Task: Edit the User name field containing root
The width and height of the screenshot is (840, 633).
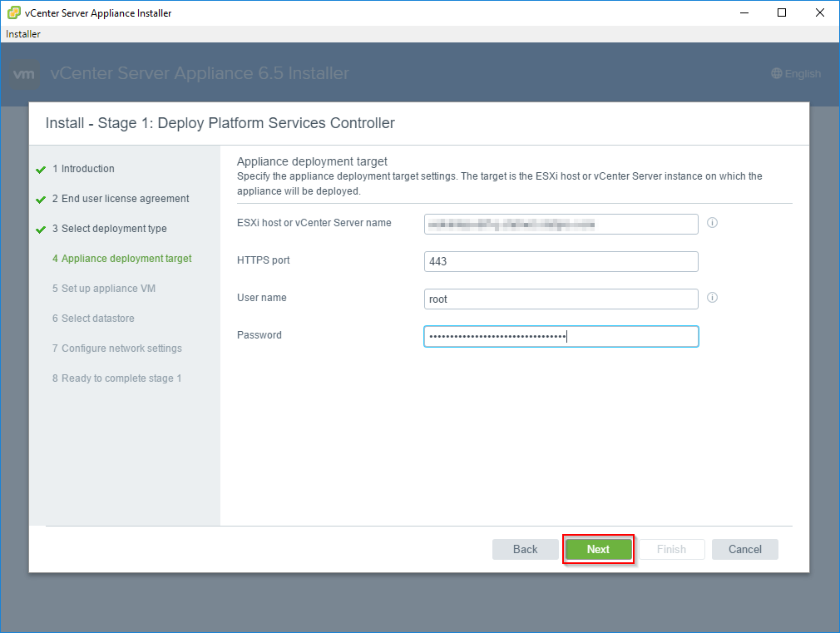Action: [x=561, y=299]
